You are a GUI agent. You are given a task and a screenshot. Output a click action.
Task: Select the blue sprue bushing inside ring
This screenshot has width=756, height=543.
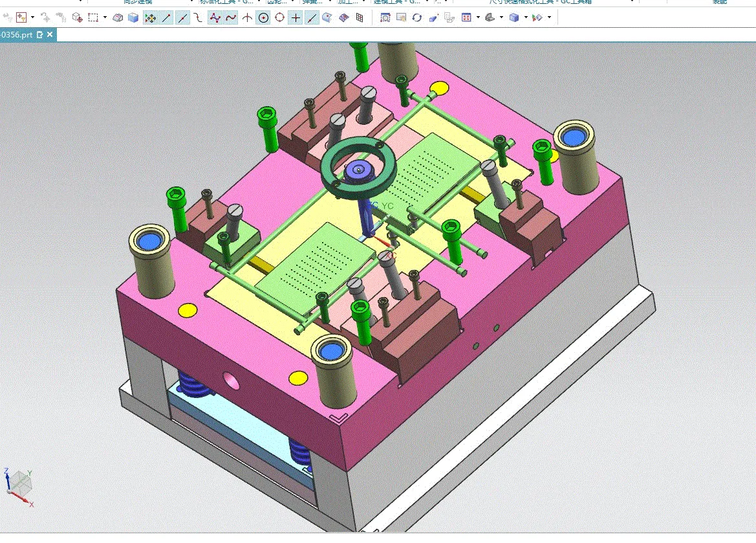(359, 170)
